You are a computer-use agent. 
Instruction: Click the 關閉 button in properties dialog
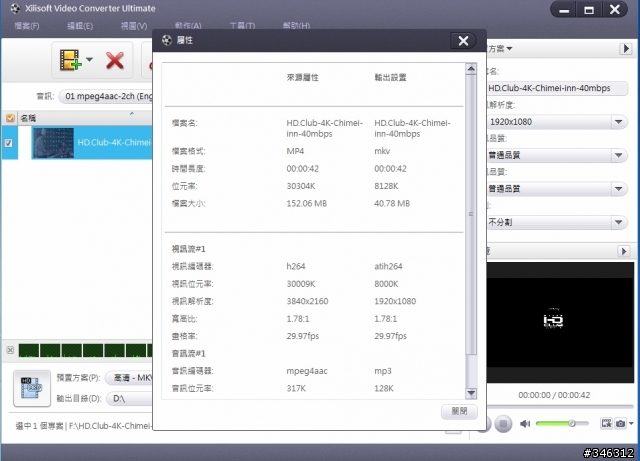point(459,411)
